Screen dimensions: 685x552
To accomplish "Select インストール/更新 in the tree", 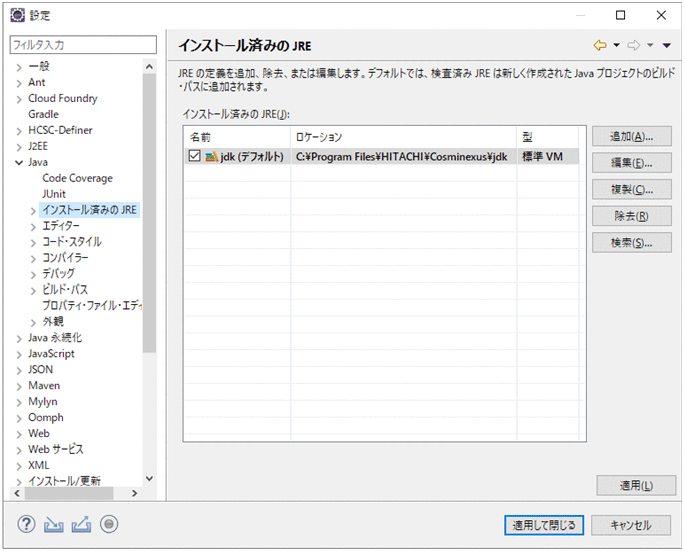I will (x=64, y=481).
